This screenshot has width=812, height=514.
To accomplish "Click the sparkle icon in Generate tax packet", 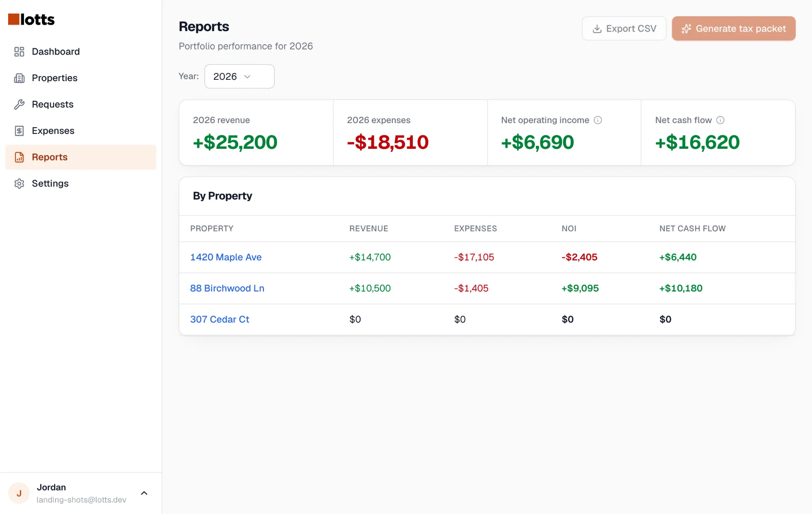I will point(686,29).
